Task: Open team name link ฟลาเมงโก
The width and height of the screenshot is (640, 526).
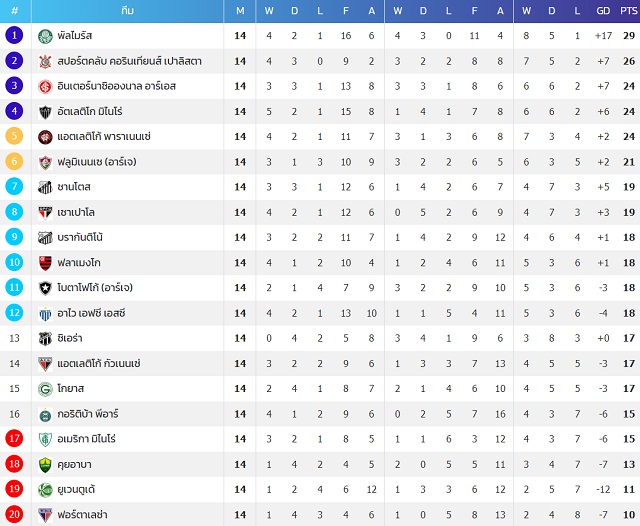Action: click(x=79, y=263)
